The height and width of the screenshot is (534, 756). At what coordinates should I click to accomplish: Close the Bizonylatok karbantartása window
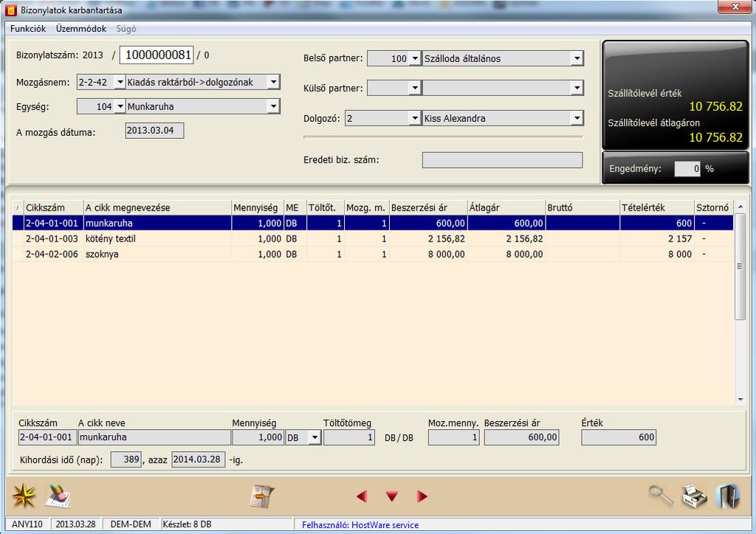(x=735, y=7)
